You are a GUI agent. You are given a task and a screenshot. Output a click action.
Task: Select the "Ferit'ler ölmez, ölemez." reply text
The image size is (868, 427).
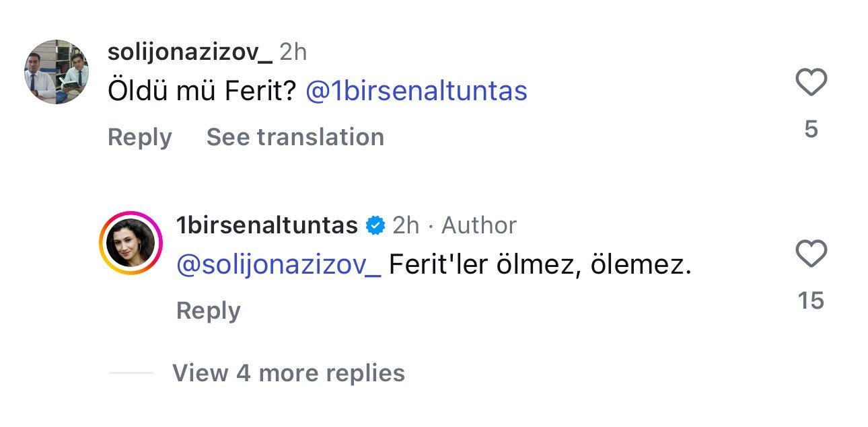click(540, 266)
